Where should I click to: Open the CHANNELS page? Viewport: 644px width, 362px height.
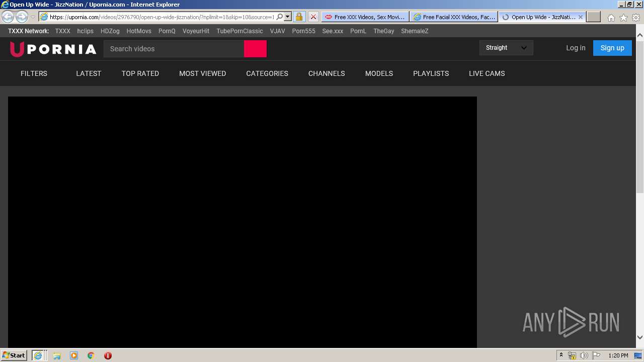click(x=327, y=73)
